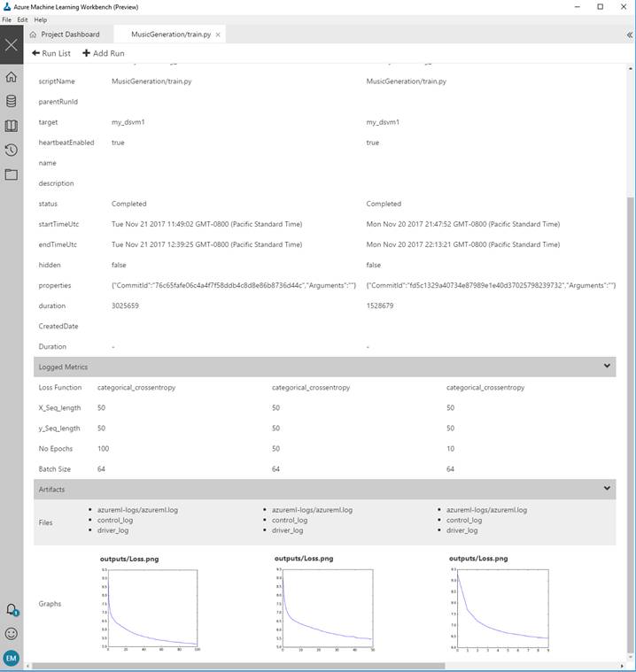Select the first run's CommitId properties text
Screen dimensions: 636x672
pos(234,285)
